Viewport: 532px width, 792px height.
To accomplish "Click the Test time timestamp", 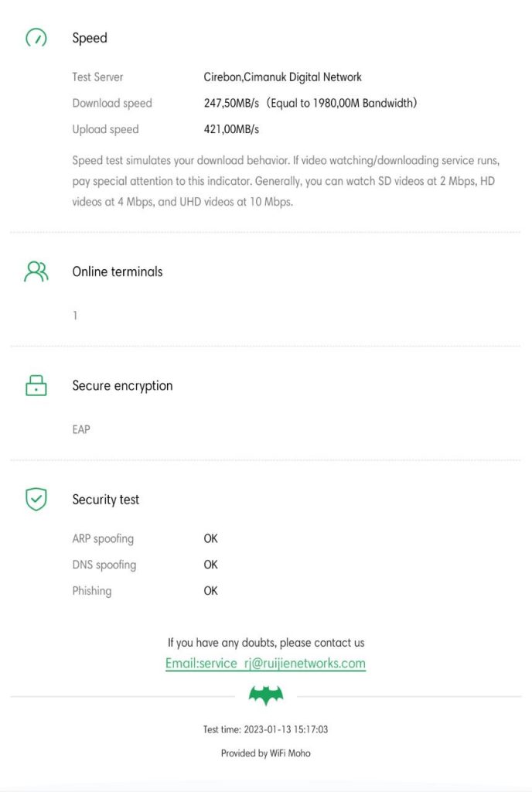I will (x=265, y=729).
